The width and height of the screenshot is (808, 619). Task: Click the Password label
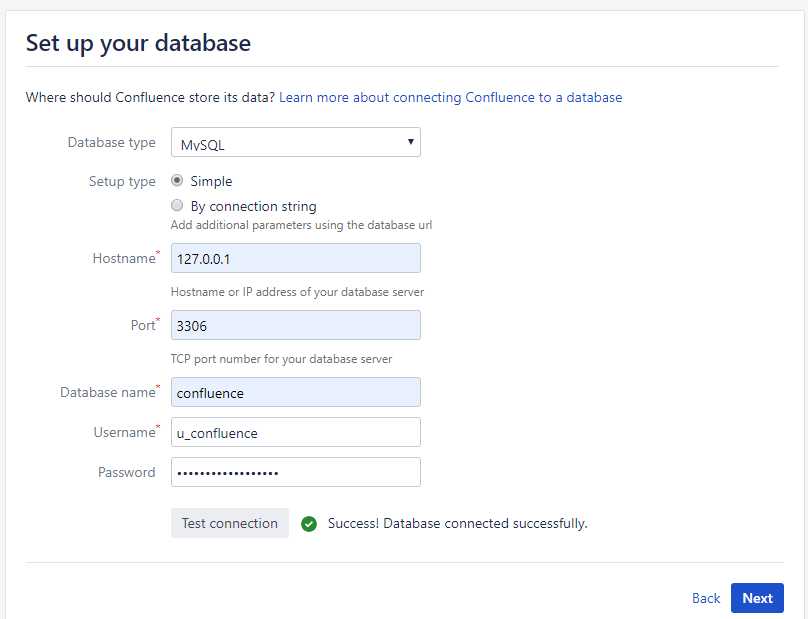point(126,472)
